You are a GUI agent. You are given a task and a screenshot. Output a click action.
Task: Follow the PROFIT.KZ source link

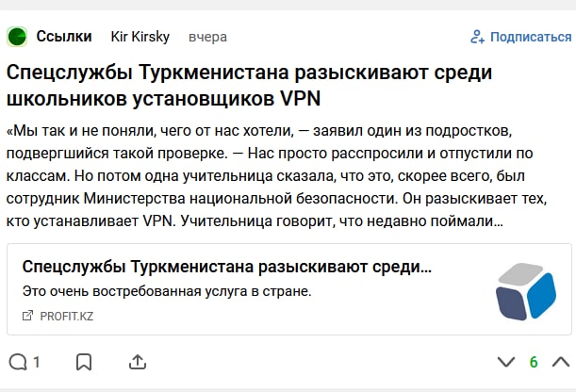pos(66,316)
